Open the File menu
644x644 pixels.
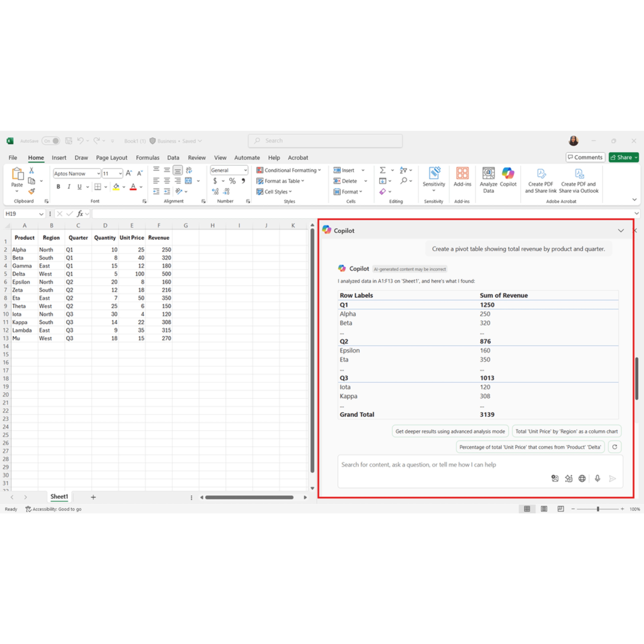tap(13, 158)
